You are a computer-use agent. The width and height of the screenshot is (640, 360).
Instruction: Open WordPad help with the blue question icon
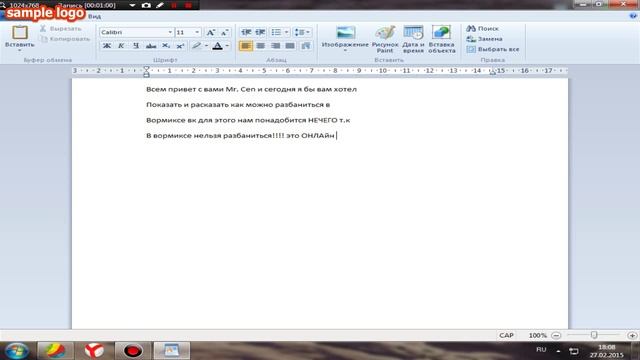pyautogui.click(x=633, y=16)
